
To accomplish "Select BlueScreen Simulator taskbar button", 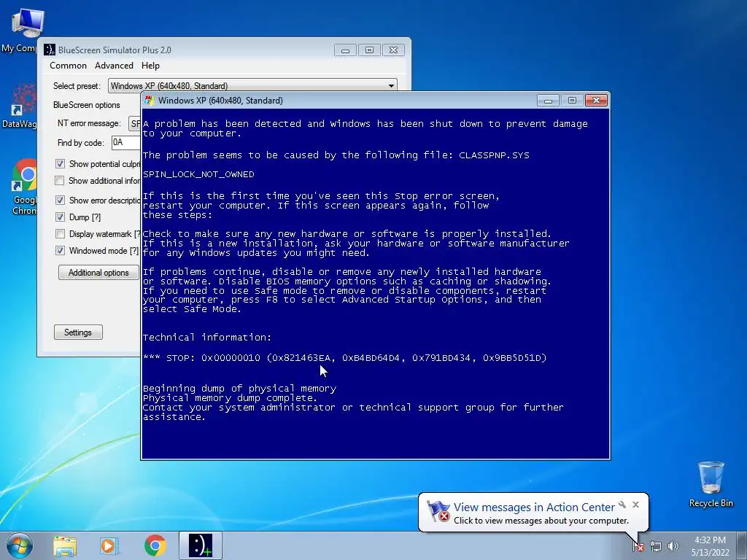I will (201, 545).
